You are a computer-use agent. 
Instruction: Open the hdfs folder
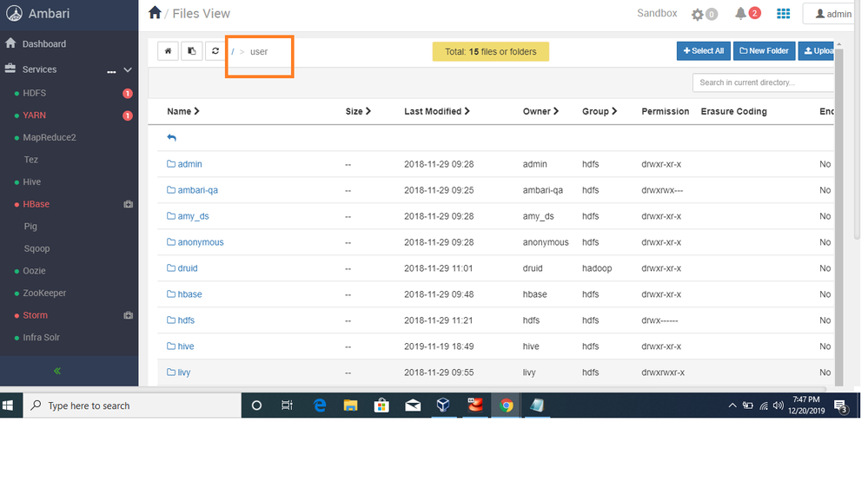click(181, 320)
